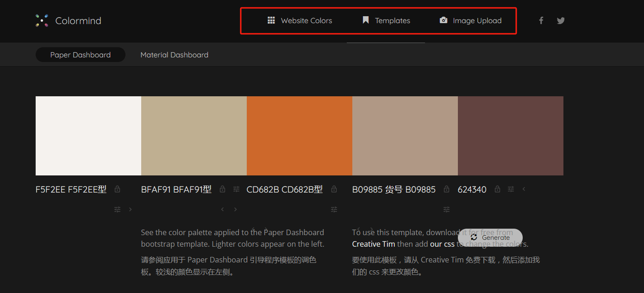Click the Website Colors grid icon
644x293 pixels.
pos(271,20)
